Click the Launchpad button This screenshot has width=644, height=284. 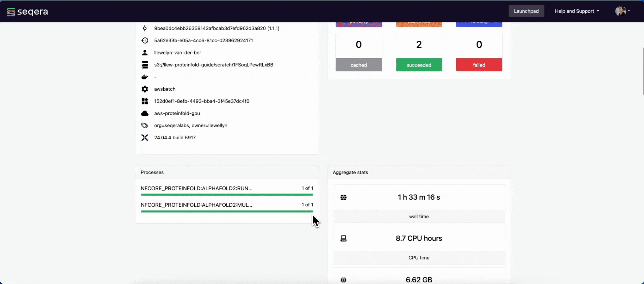point(526,11)
